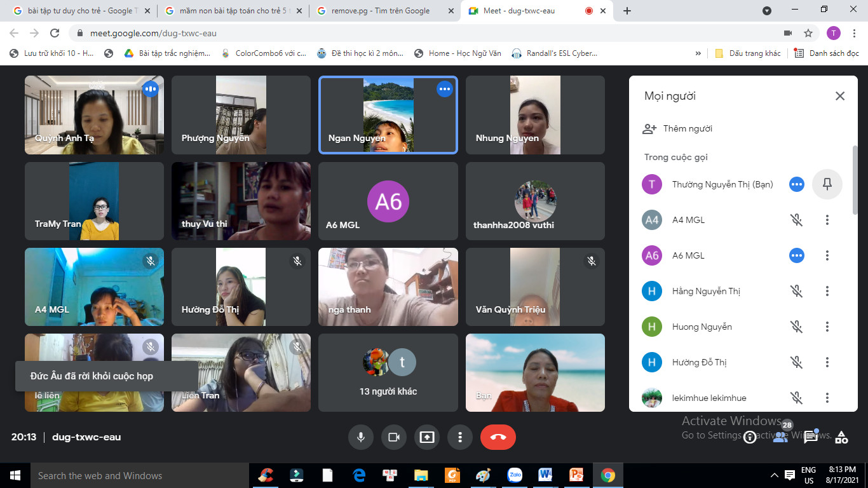Screen dimensions: 868x488
Task: Bookmark this page with the star icon
Action: 808,33
